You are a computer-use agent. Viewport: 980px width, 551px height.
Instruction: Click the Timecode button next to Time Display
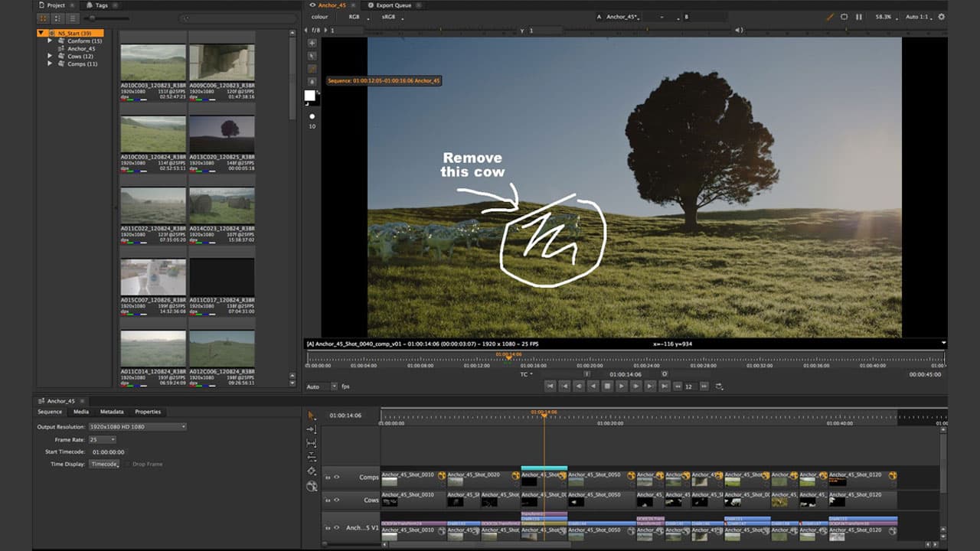(x=105, y=464)
